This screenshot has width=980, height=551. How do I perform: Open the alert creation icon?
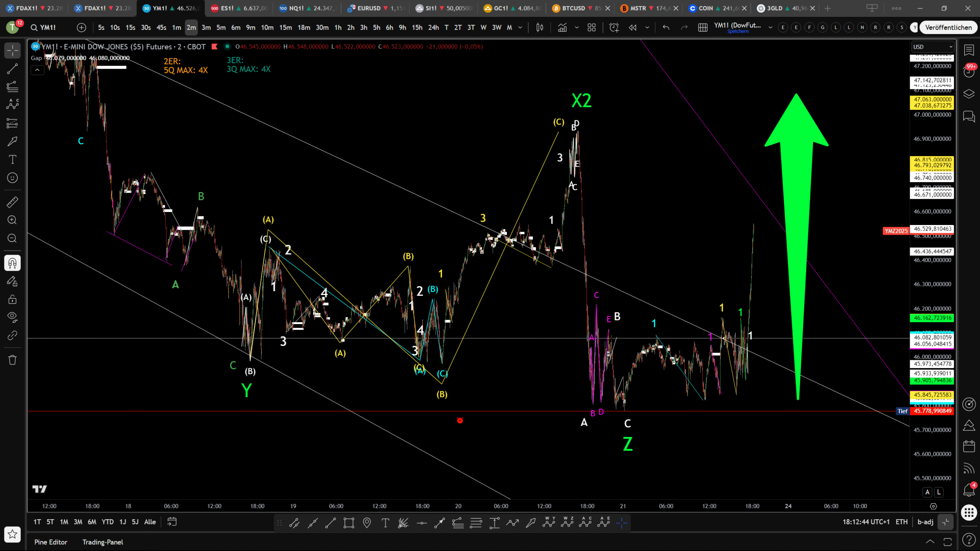coord(614,27)
